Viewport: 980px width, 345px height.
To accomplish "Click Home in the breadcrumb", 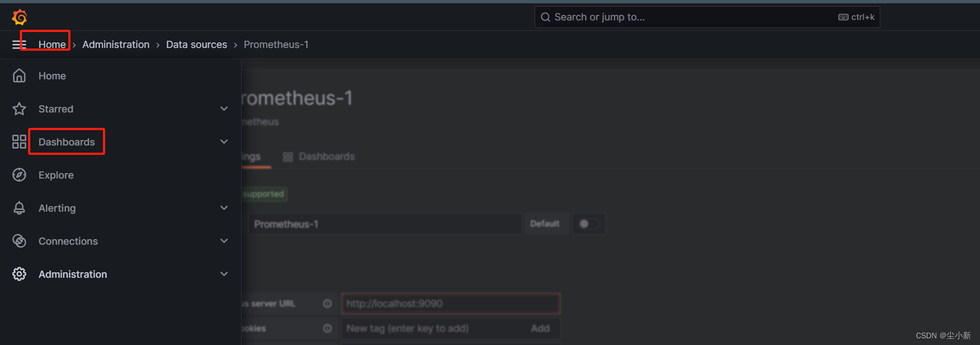I will [52, 45].
